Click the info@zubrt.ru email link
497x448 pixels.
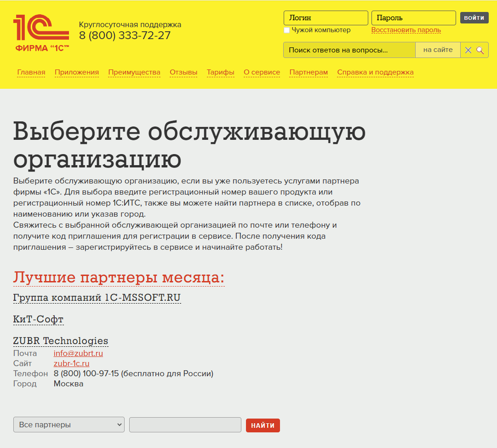click(x=78, y=353)
